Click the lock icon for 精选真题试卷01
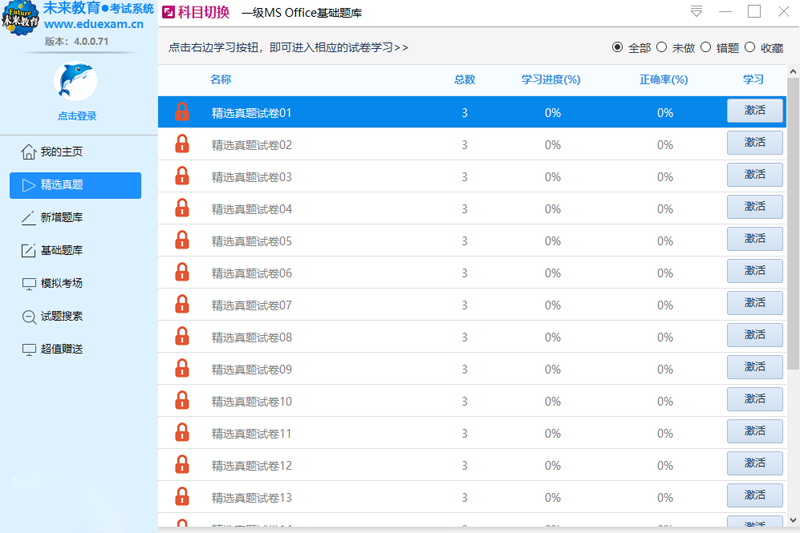800x533 pixels. [182, 112]
